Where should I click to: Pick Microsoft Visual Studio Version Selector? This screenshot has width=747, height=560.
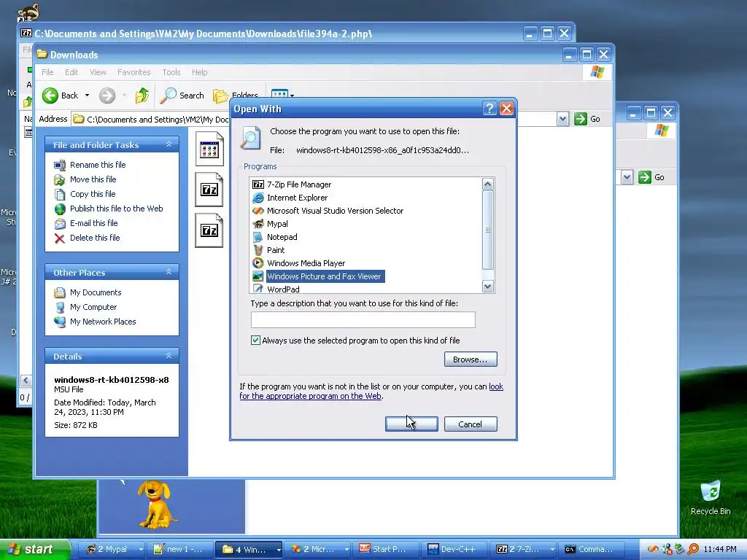pyautogui.click(x=328, y=211)
